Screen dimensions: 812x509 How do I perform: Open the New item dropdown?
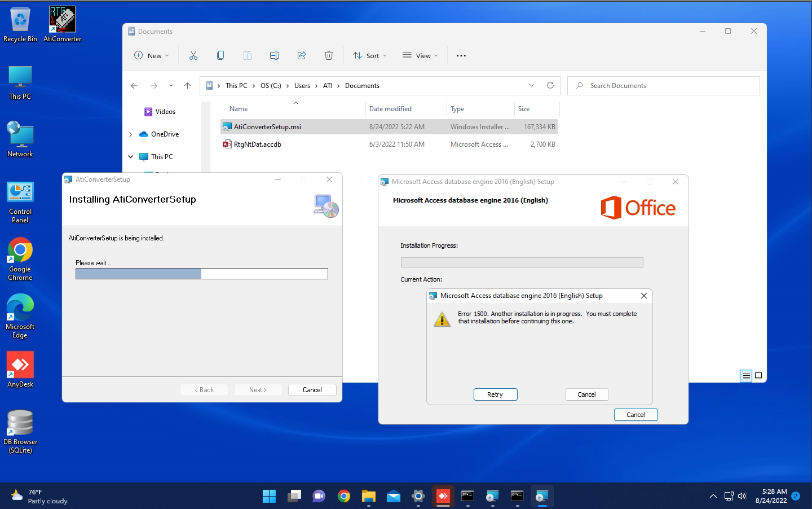(x=151, y=55)
